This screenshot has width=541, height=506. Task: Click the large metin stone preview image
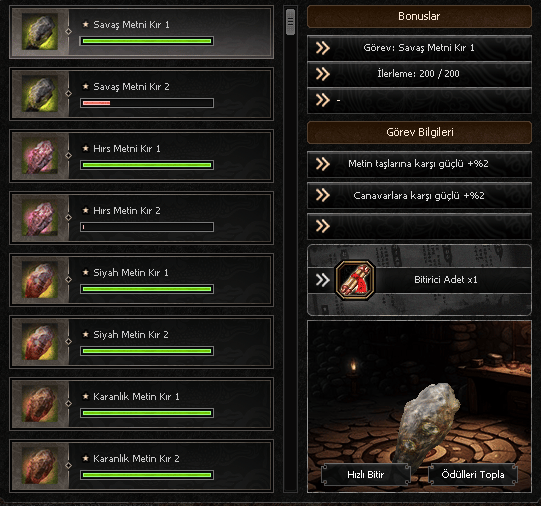coord(426,421)
